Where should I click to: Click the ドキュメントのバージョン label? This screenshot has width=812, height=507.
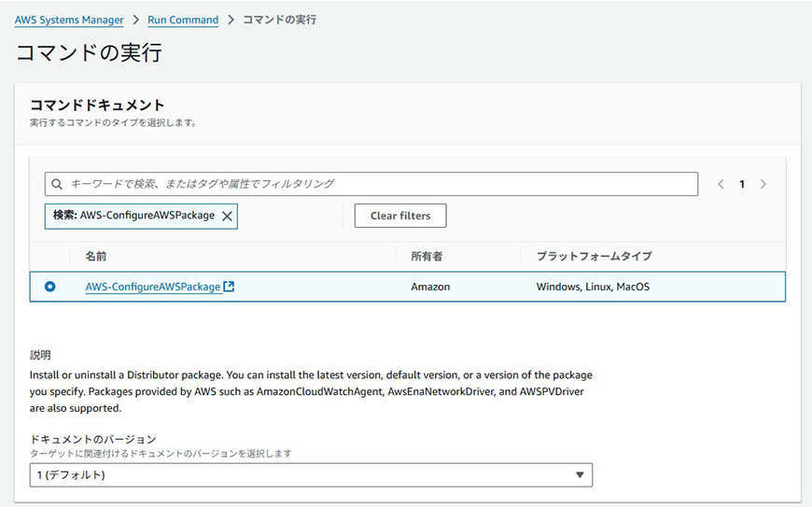93,439
